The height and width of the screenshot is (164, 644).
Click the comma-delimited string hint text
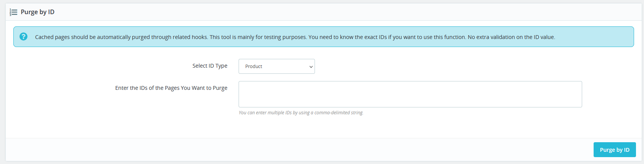301,113
